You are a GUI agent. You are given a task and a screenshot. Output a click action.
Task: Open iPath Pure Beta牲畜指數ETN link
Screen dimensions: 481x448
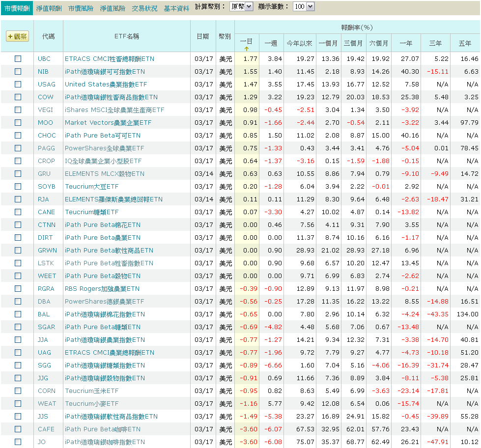tap(109, 263)
